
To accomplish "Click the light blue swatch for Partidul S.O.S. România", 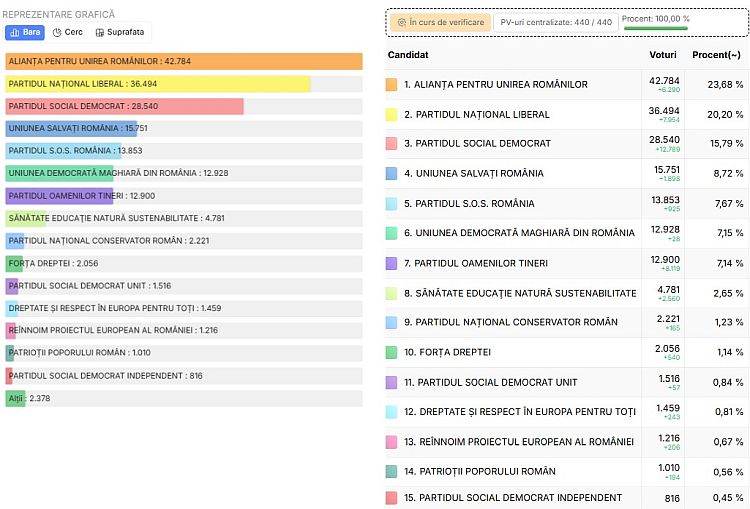I will coord(391,203).
